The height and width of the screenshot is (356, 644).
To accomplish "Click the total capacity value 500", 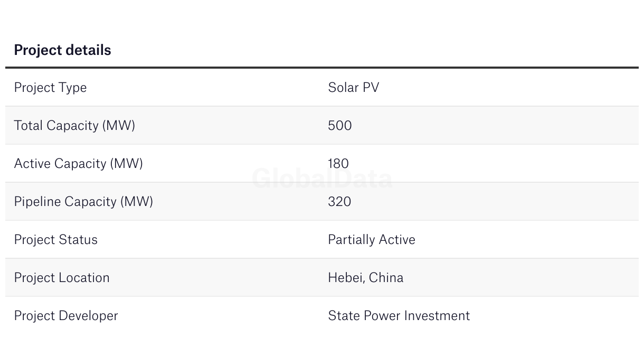I will (339, 126).
